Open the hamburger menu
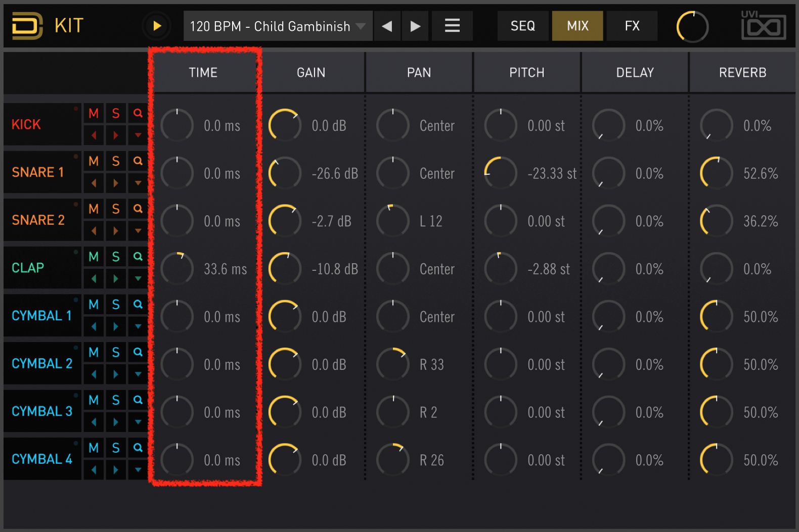Image resolution: width=799 pixels, height=532 pixels. coord(452,26)
